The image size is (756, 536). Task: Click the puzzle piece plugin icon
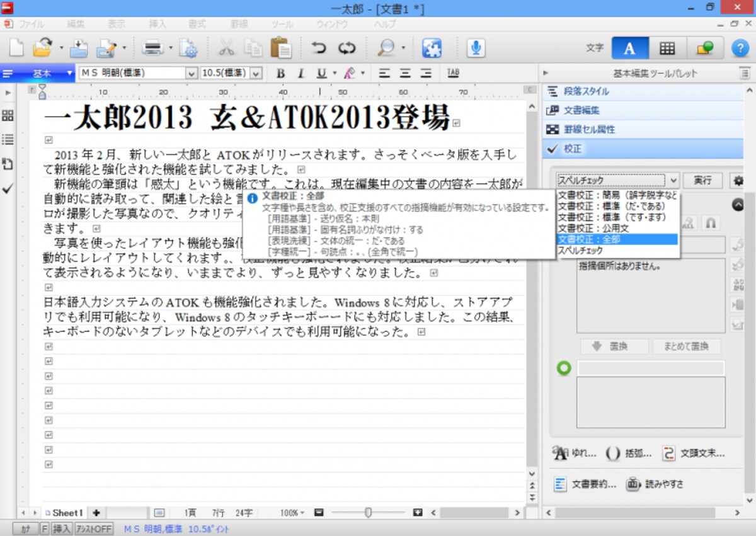coord(432,48)
